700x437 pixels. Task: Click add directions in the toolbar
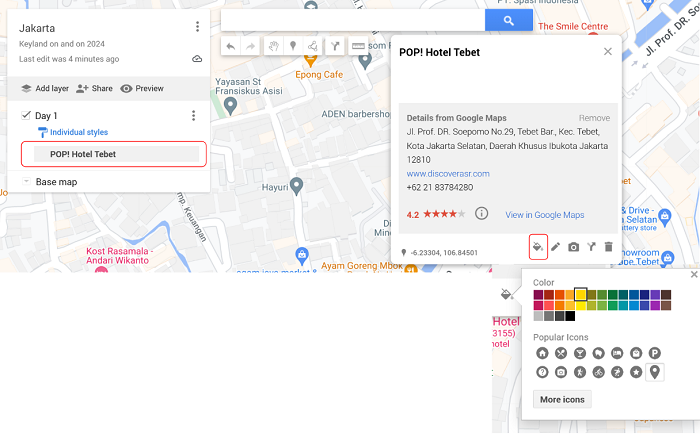(335, 46)
